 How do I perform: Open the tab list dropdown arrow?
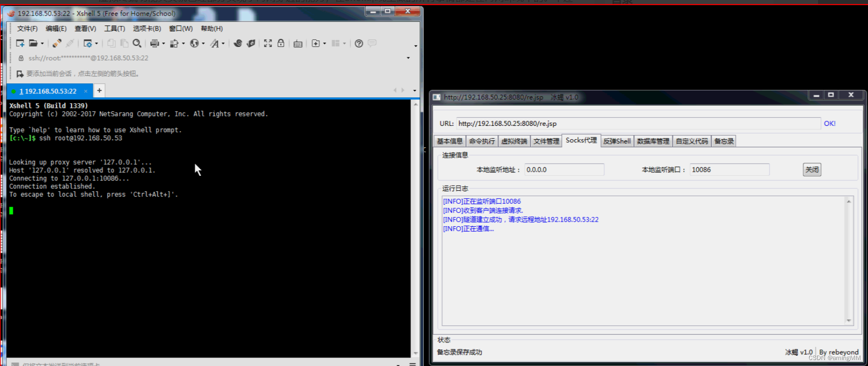415,91
